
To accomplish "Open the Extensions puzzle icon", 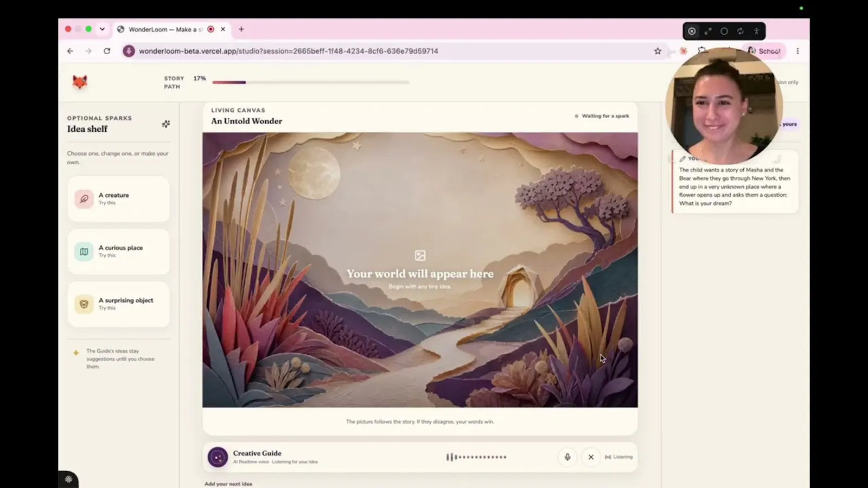I will pos(703,50).
